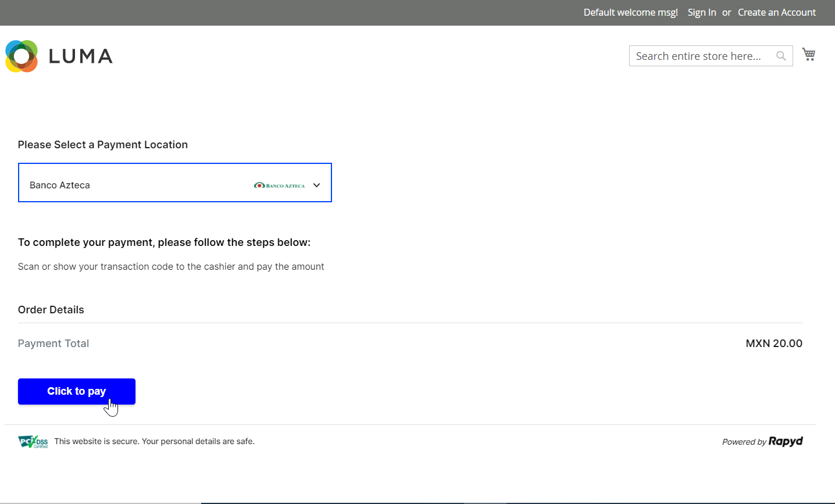Click the search magnifier icon
Viewport: 835px width, 504px height.
(x=781, y=56)
